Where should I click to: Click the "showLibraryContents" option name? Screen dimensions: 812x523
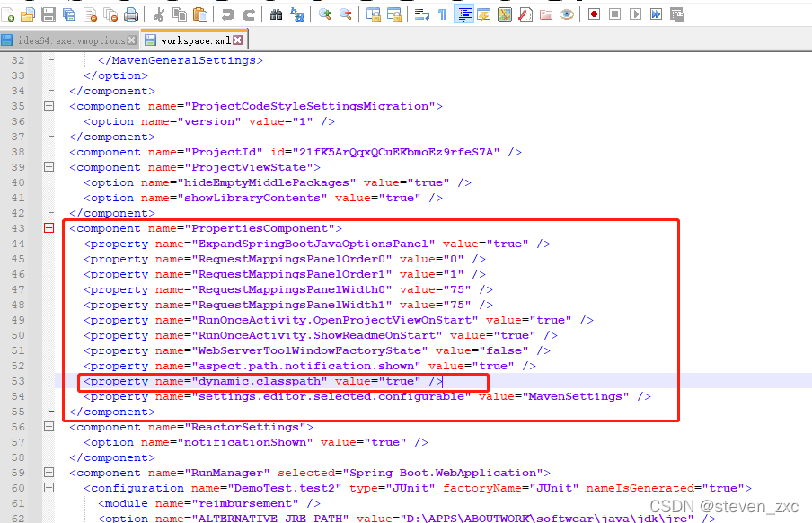[x=252, y=198]
